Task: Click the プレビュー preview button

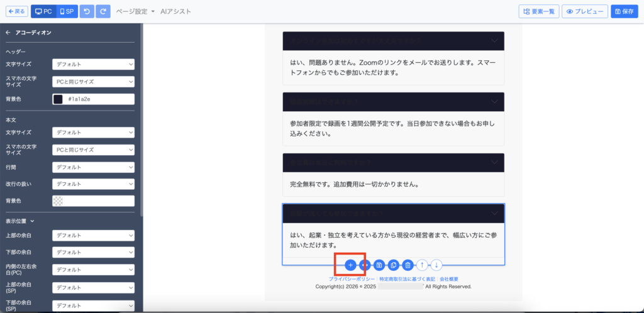Action: (585, 11)
